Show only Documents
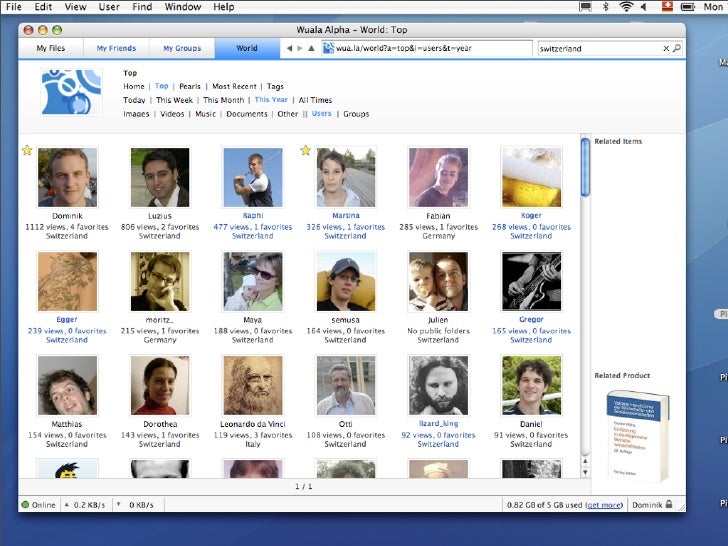728x546 pixels. coord(247,114)
